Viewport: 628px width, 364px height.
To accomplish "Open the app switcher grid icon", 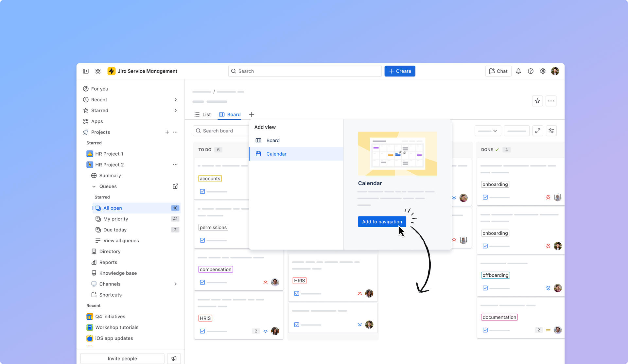I will coord(98,71).
